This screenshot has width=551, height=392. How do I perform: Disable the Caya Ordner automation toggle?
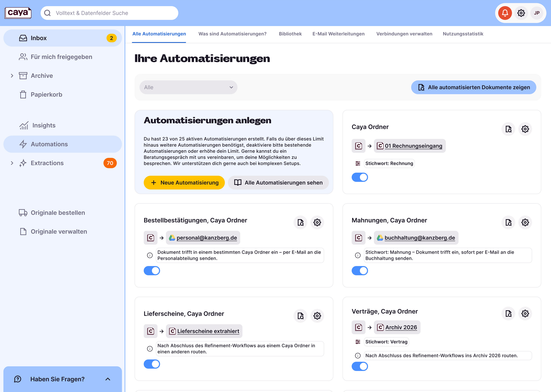click(360, 177)
